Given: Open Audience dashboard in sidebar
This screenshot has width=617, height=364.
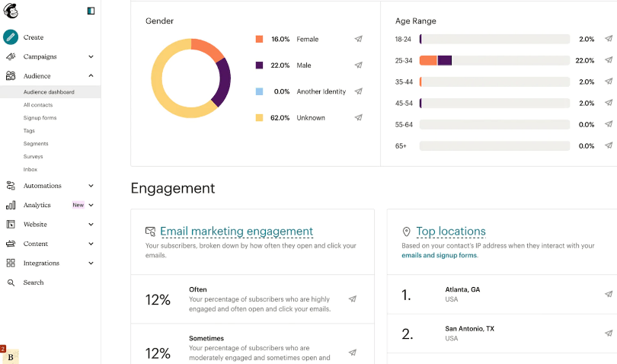Looking at the screenshot, I should 50,91.
